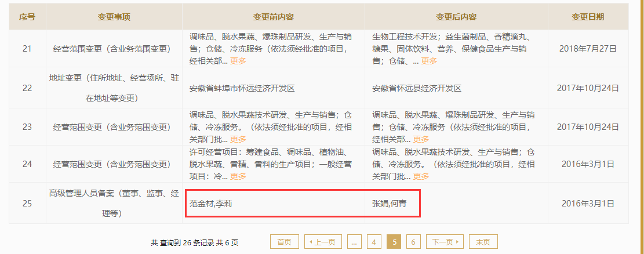Select row 25 date 2016年3月1日
This screenshot has width=644, height=254.
(588, 203)
